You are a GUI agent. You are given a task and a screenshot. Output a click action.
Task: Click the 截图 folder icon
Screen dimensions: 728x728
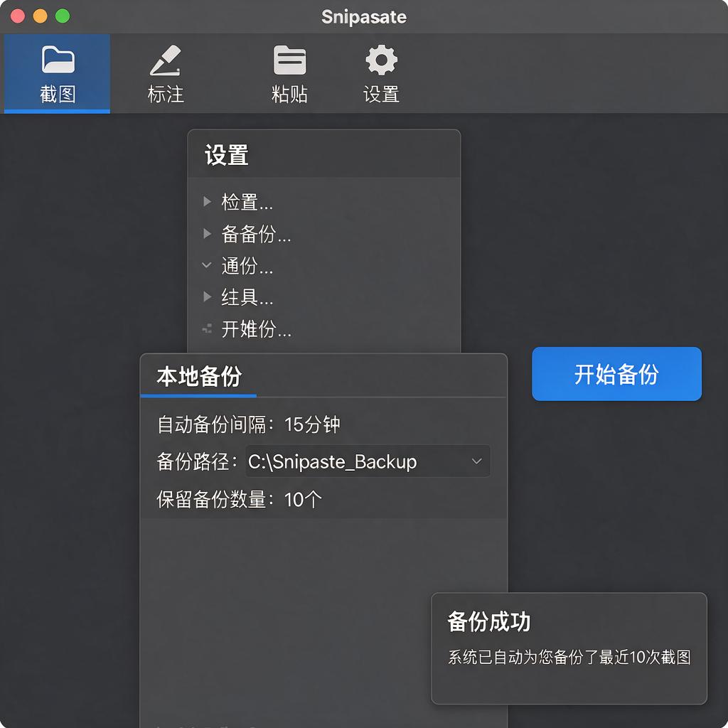(58, 60)
